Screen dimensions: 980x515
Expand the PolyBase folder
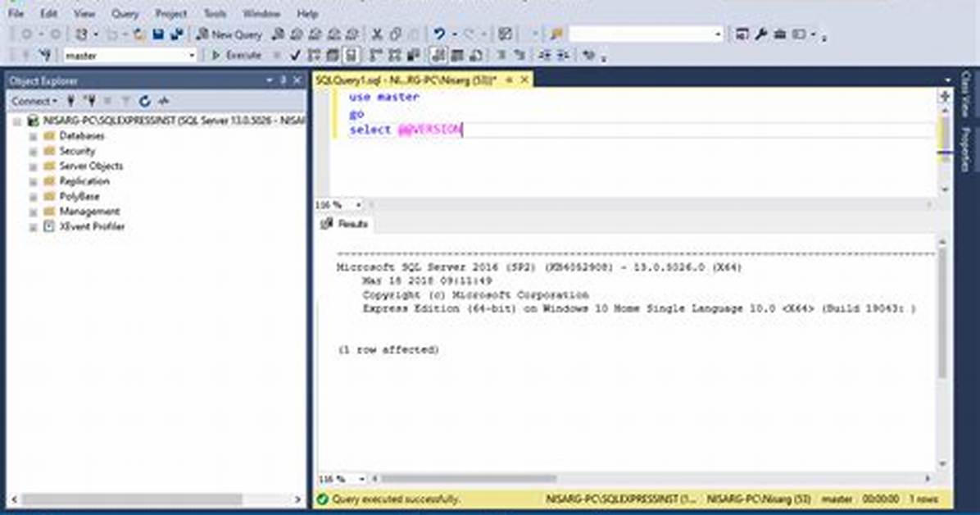pyautogui.click(x=33, y=197)
